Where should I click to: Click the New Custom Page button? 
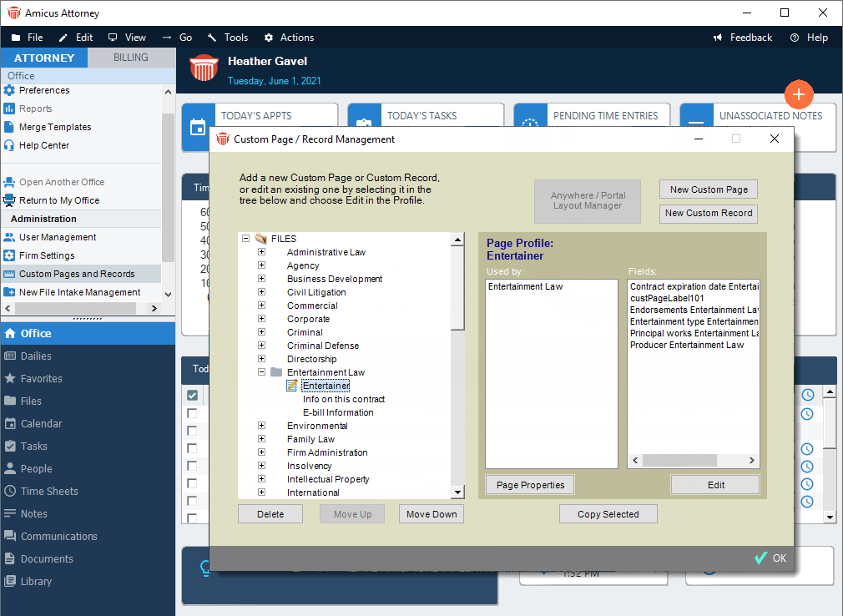coord(708,189)
